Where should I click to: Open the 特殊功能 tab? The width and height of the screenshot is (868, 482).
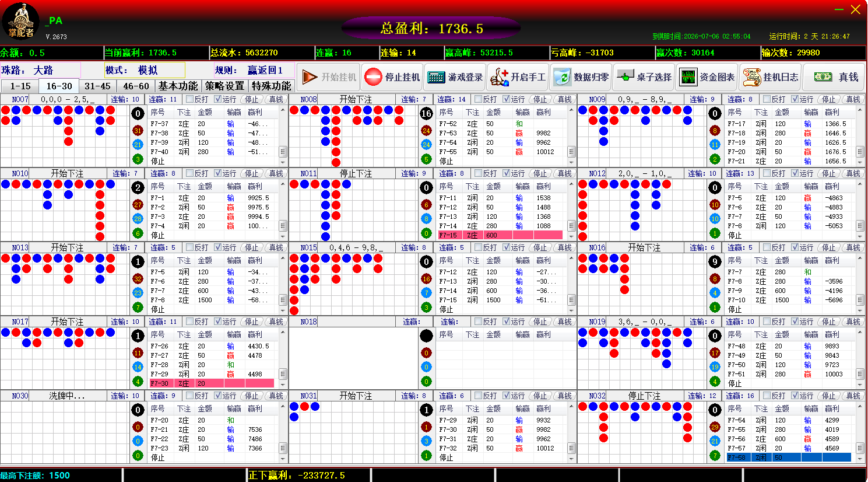[271, 86]
